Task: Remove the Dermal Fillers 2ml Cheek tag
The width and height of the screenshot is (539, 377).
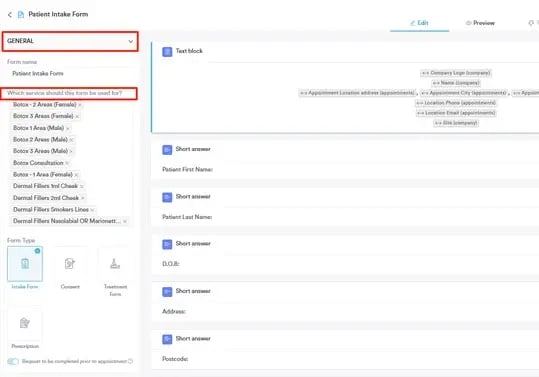Action: [82, 198]
